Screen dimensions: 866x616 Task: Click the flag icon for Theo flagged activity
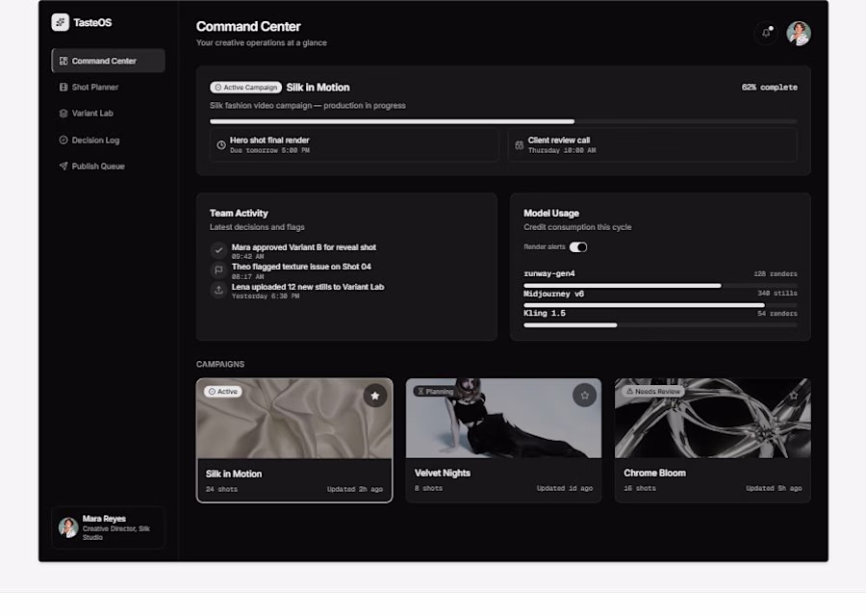click(x=218, y=270)
